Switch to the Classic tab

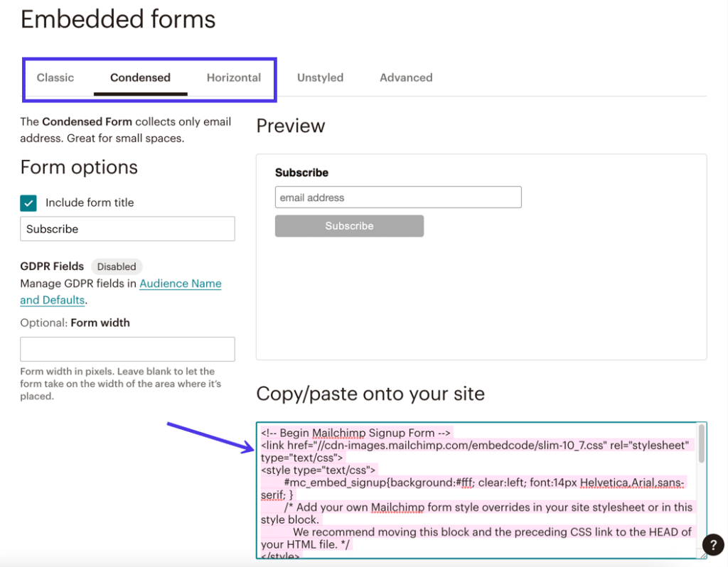[55, 77]
